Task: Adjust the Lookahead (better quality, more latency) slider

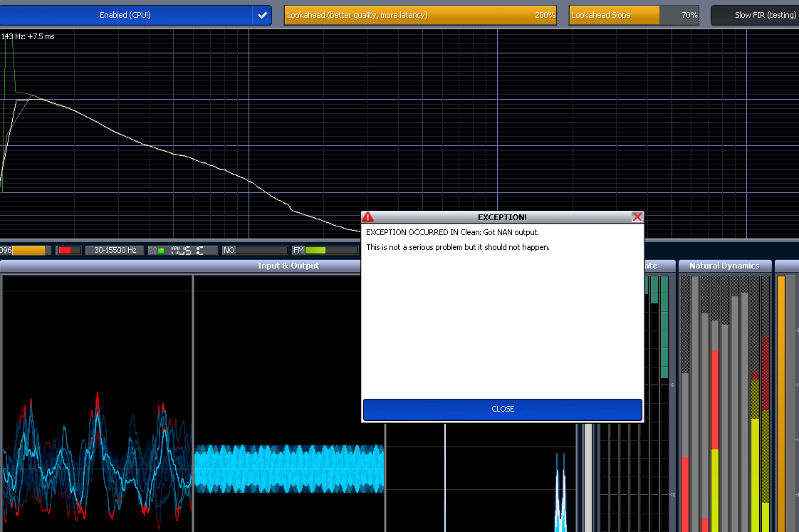Action: (x=420, y=15)
